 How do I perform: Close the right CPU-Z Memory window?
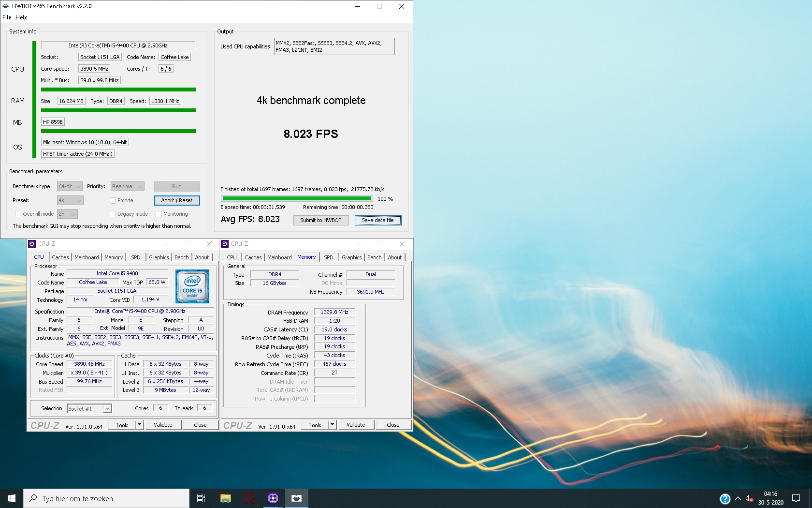[402, 244]
